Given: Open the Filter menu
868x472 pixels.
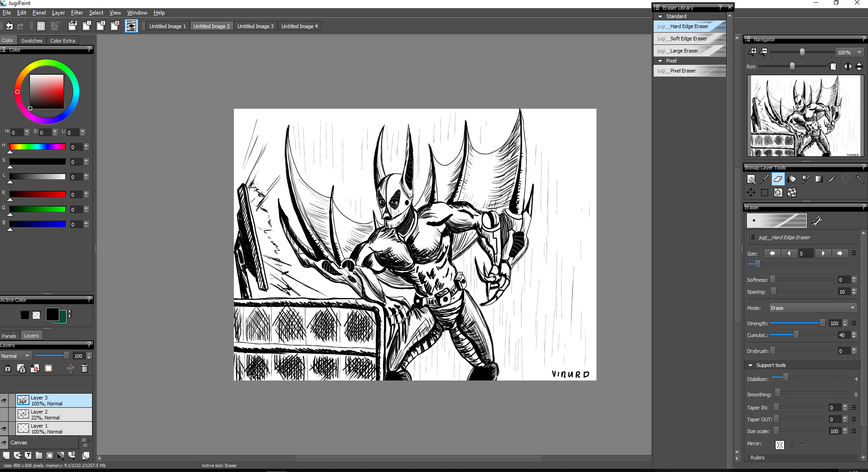Looking at the screenshot, I should [77, 13].
